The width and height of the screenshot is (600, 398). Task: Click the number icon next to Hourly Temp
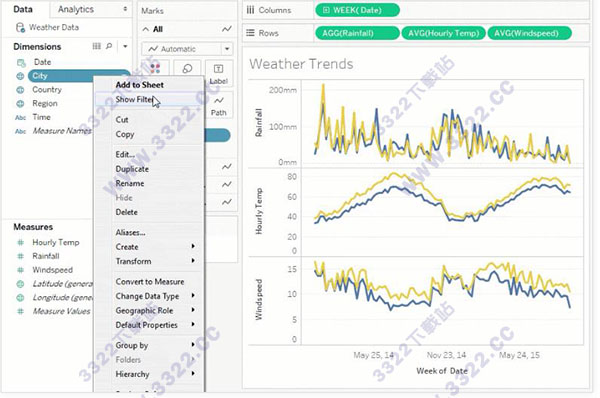tap(21, 242)
